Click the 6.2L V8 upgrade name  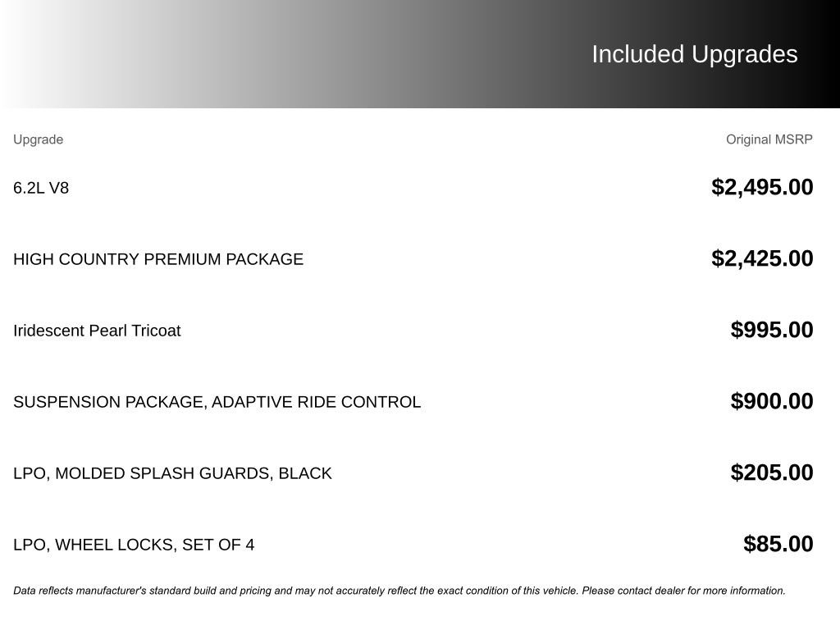click(x=41, y=188)
